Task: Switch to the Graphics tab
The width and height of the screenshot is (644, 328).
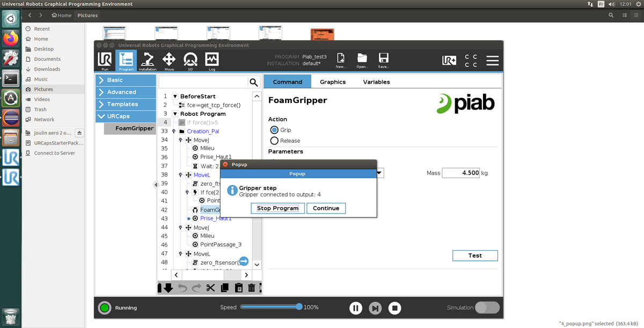Action: pyautogui.click(x=333, y=82)
